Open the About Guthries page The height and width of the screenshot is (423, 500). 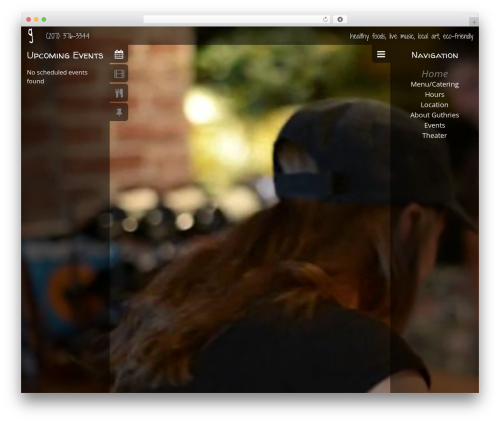pos(434,115)
